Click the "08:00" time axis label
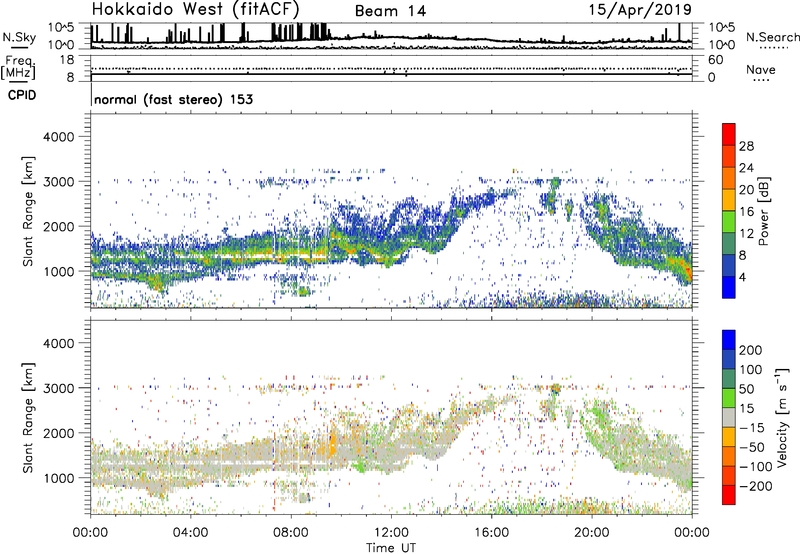The height and width of the screenshot is (554, 800). pyautogui.click(x=291, y=533)
